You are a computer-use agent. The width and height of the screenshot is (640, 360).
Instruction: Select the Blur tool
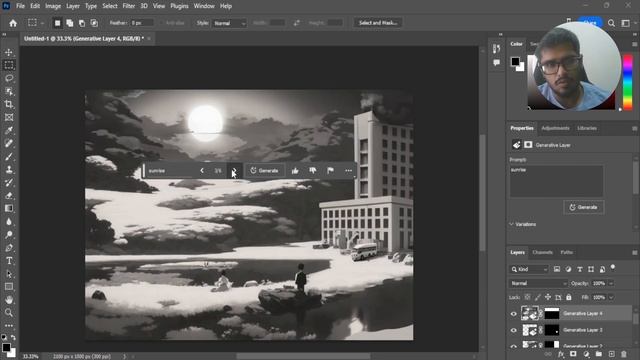tap(9, 222)
